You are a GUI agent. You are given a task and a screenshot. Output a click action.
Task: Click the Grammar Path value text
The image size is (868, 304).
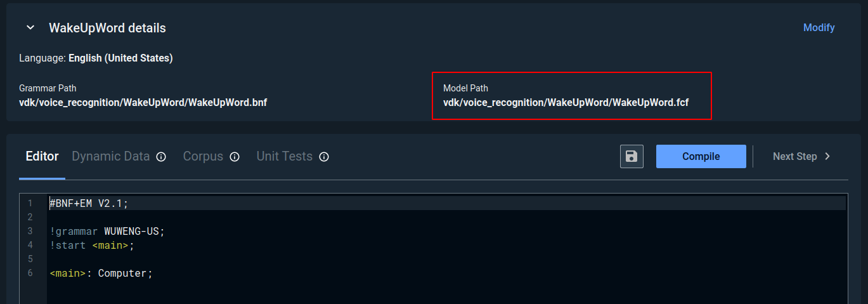pos(143,102)
